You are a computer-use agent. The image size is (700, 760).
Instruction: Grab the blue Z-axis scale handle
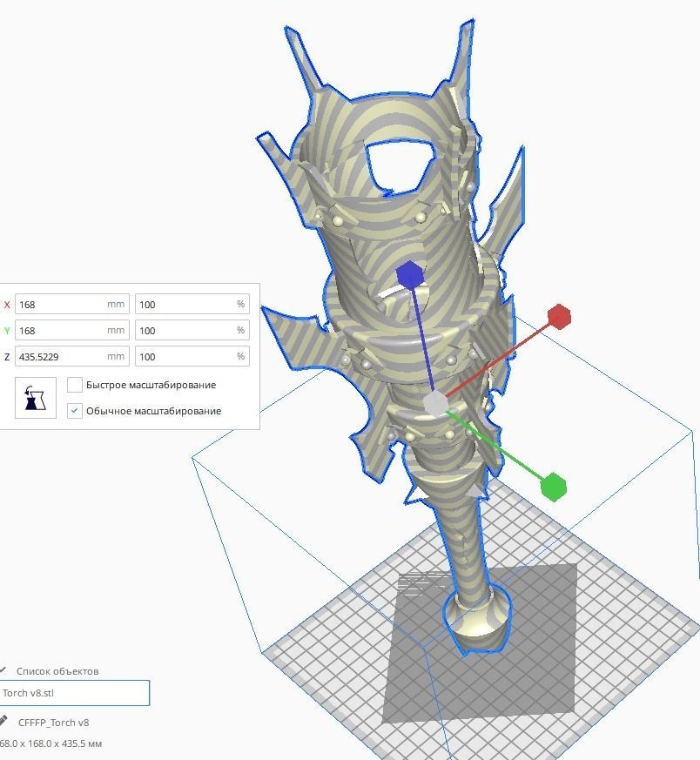pyautogui.click(x=409, y=275)
